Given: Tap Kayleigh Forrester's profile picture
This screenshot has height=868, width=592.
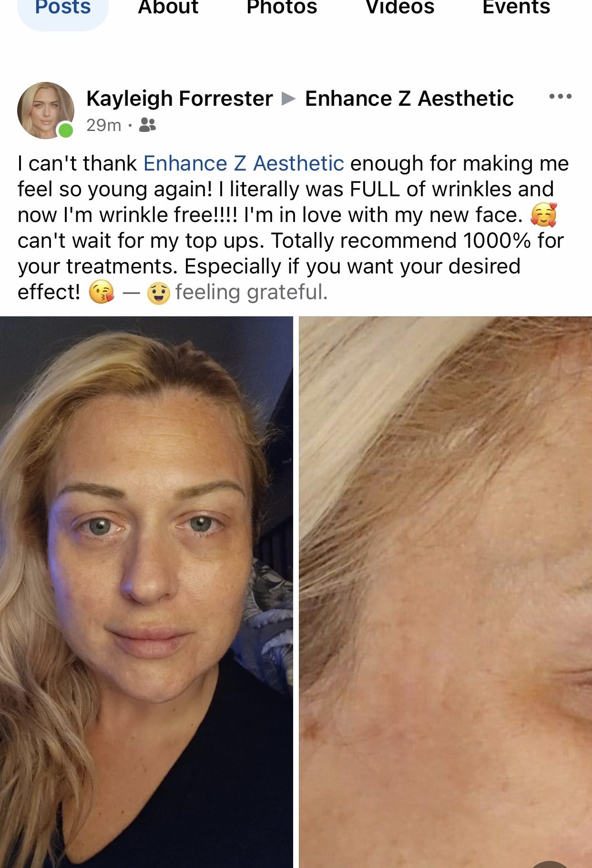Looking at the screenshot, I should click(46, 111).
